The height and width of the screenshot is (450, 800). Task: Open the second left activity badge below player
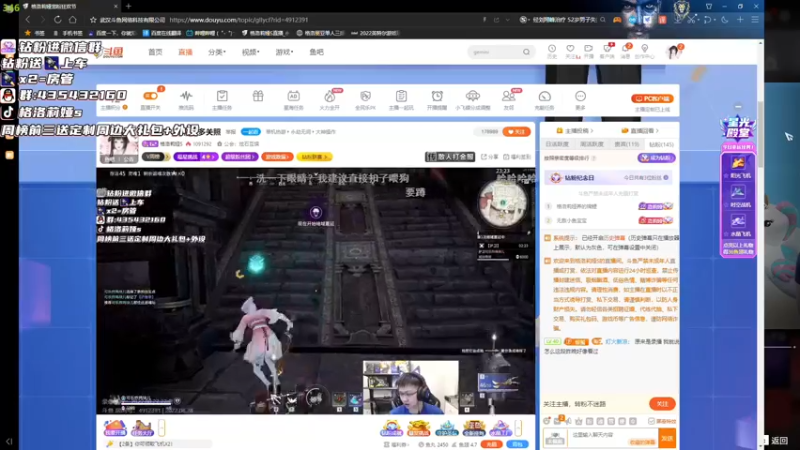[x=142, y=428]
